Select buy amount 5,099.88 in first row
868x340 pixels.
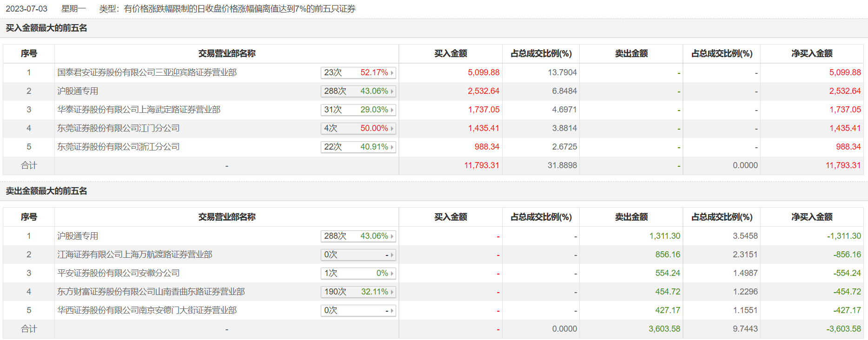(x=484, y=72)
